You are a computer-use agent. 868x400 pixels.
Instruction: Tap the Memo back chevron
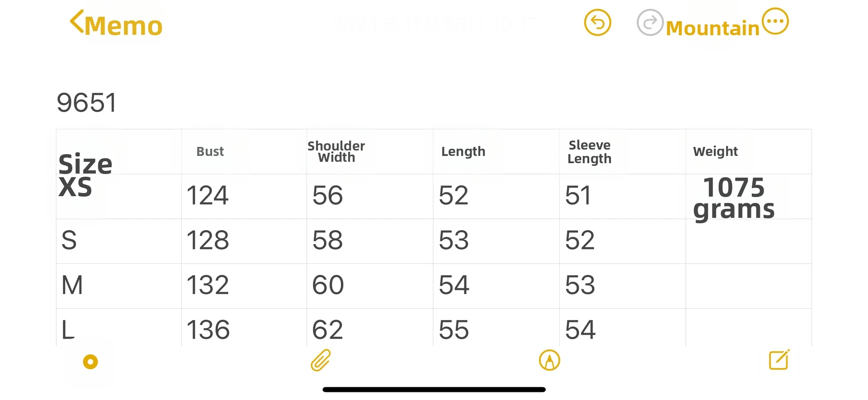pyautogui.click(x=77, y=22)
